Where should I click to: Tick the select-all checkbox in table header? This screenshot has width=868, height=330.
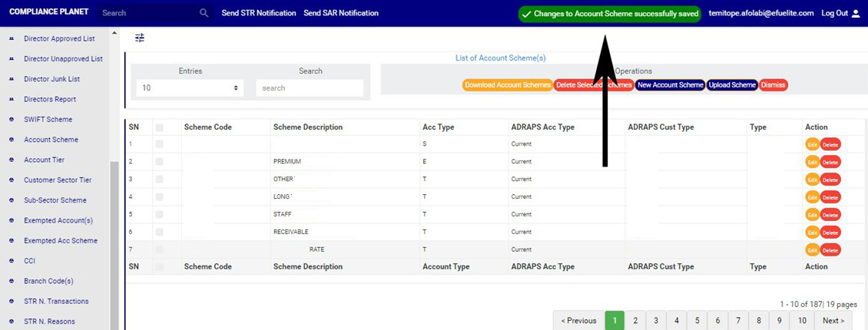(x=160, y=127)
